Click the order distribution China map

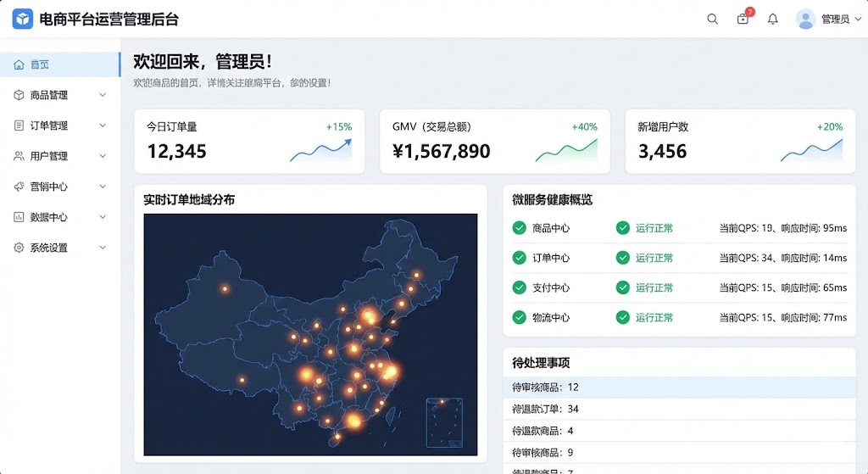tap(310, 334)
